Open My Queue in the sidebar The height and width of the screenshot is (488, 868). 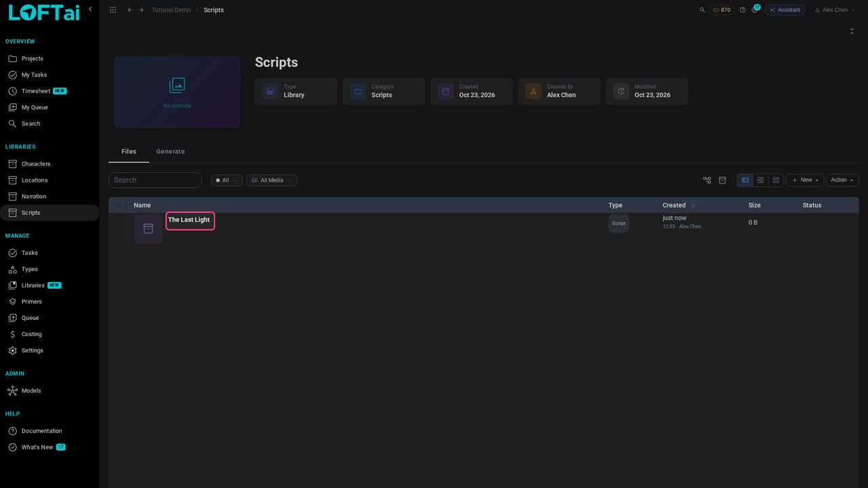pyautogui.click(x=50, y=108)
